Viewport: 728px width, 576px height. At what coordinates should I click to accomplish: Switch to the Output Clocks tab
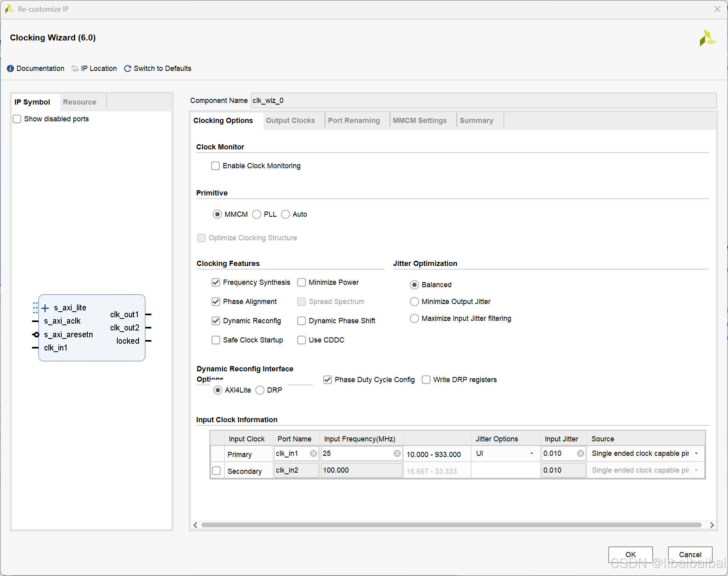coord(290,120)
